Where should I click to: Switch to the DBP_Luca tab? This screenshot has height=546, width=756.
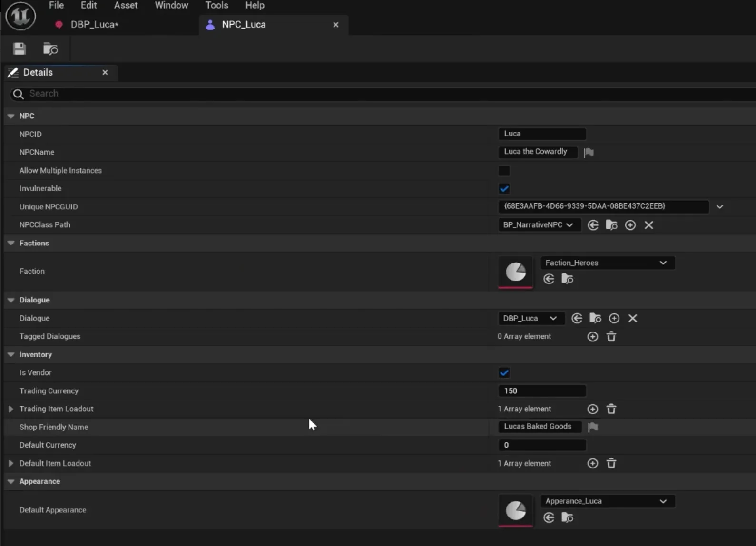[x=94, y=25]
